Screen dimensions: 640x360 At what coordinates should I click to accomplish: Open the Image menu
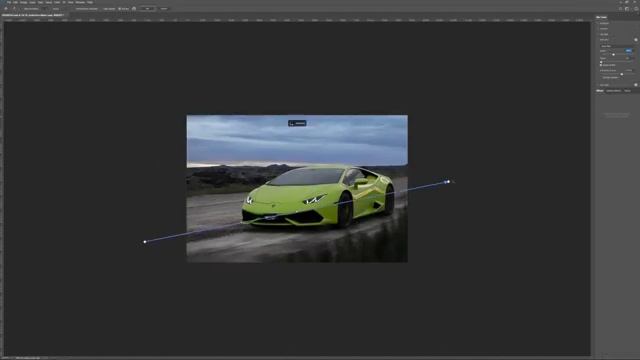pyautogui.click(x=23, y=2)
